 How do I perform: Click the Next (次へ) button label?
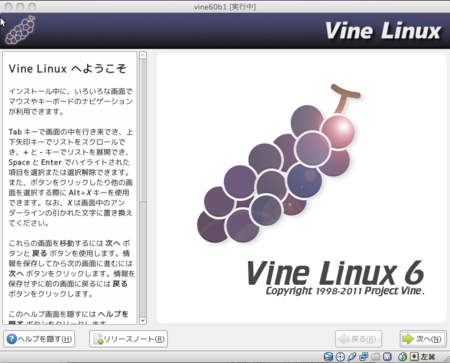tap(429, 339)
